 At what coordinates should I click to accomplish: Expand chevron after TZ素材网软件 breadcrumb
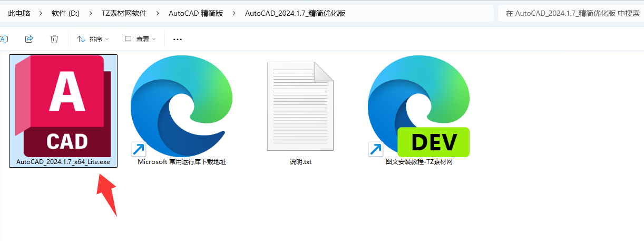(x=158, y=13)
